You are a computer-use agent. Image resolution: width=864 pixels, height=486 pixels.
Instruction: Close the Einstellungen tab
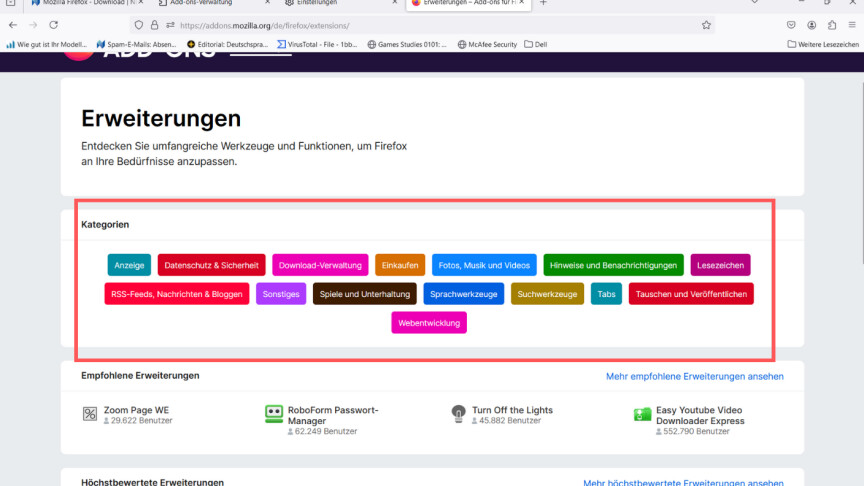(395, 3)
